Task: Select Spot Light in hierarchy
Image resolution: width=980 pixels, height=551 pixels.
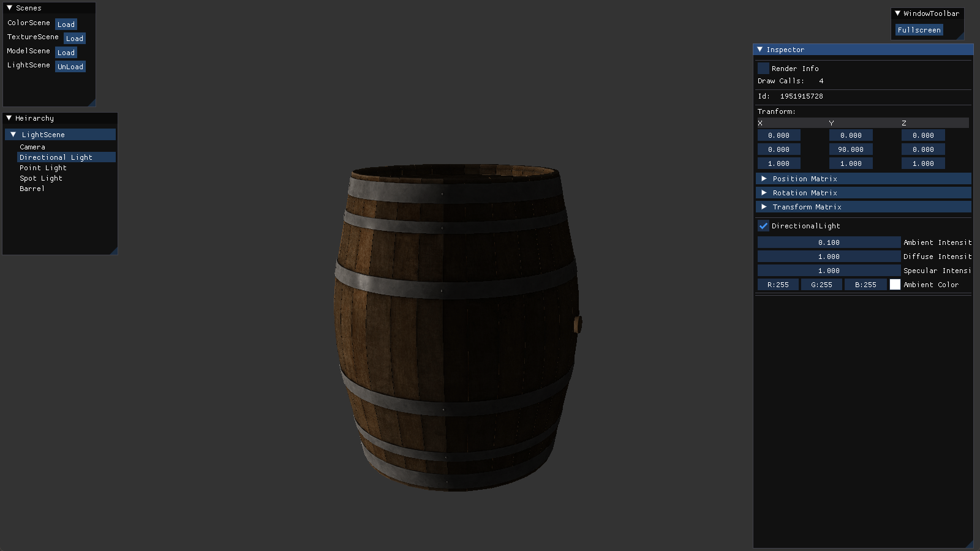Action: tap(41, 178)
